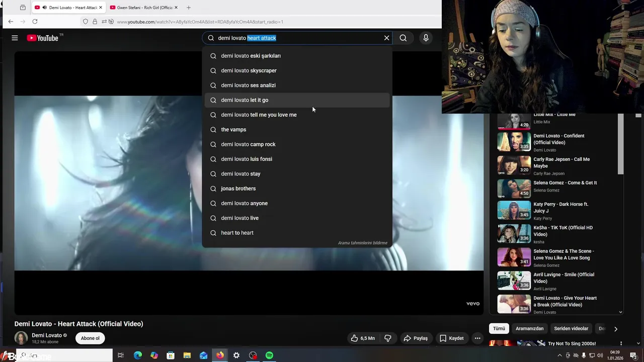The height and width of the screenshot is (362, 644).
Task: Play 'Avril Lavigne - Smile (Official Video)'
Action: [514, 281]
